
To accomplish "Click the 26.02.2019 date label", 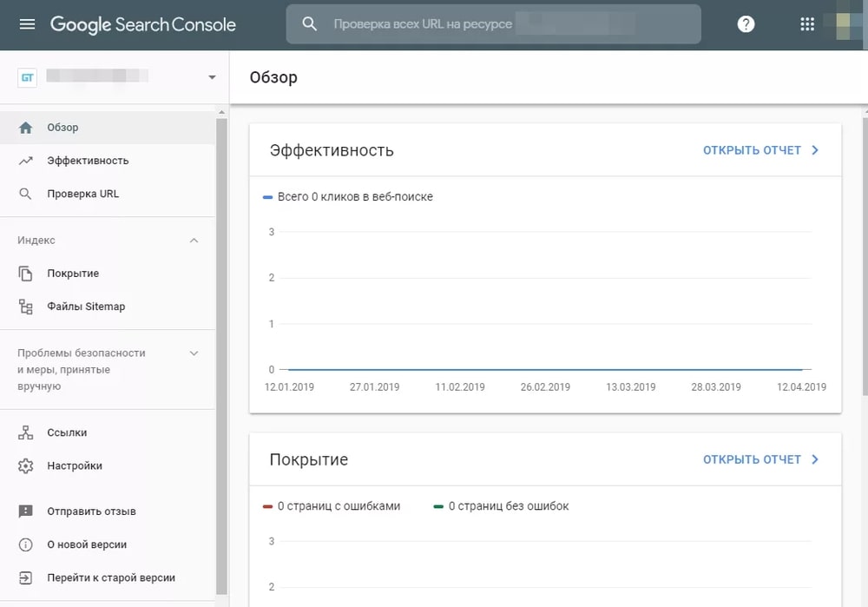I will point(545,387).
